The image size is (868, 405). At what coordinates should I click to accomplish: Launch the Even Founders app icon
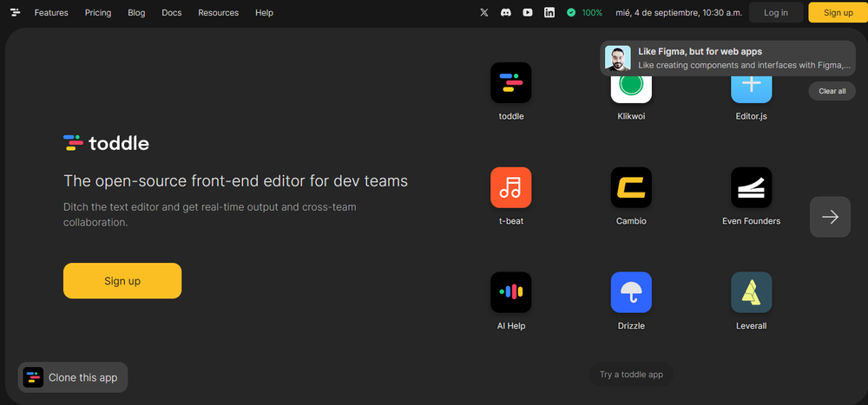click(x=751, y=187)
